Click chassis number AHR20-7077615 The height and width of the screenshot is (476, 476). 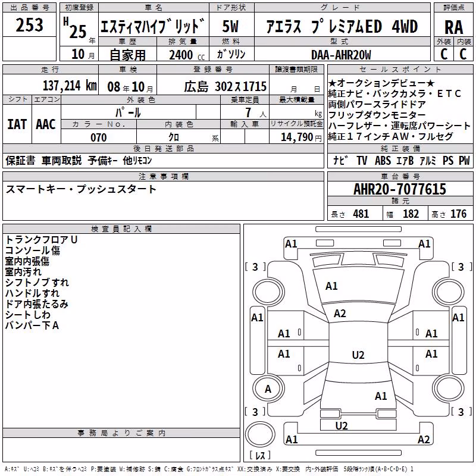coord(400,189)
